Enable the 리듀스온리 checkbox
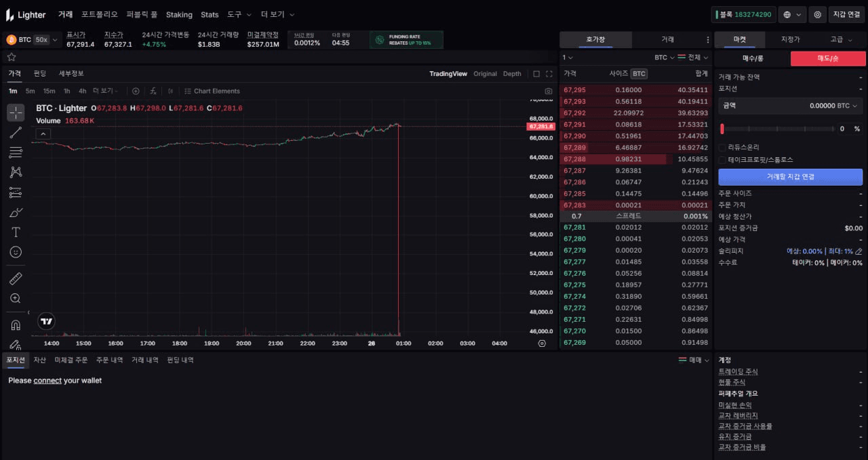Screen dimensions: 868x460 [722, 147]
